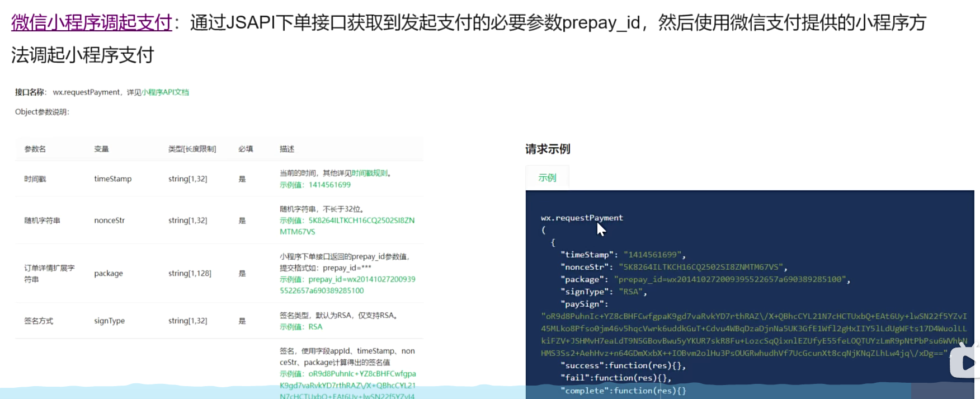Image resolution: width=980 pixels, height=399 pixels.
Task: Click the 变量 column header
Action: [102, 149]
